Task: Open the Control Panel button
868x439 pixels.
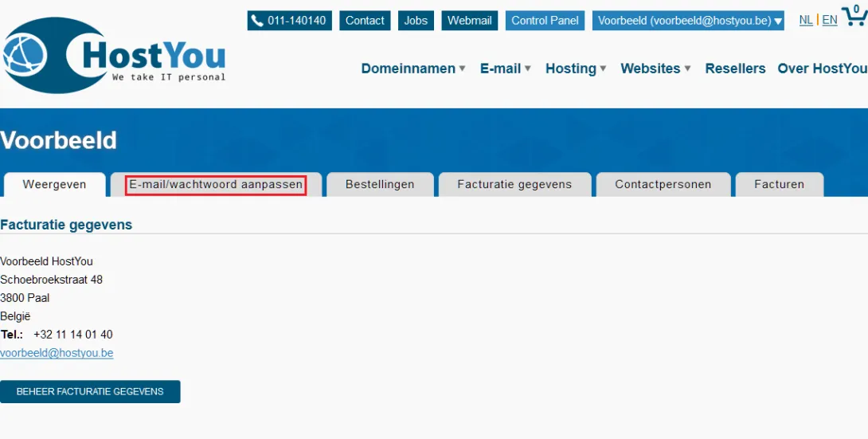Action: tap(545, 21)
